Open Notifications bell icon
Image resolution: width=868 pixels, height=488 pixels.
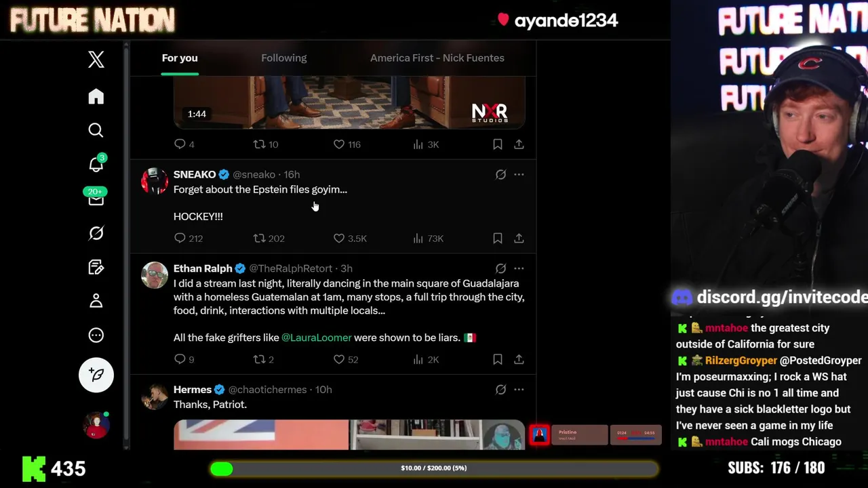coord(96,164)
